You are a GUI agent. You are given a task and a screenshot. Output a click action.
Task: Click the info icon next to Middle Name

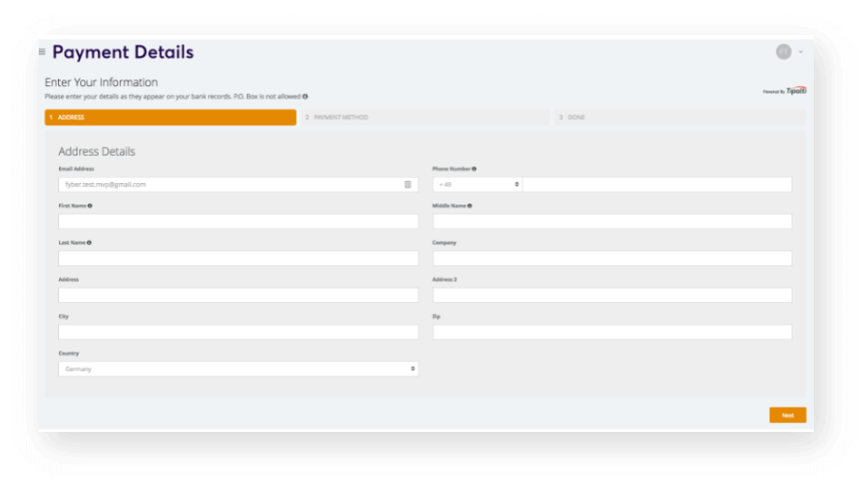click(x=469, y=205)
